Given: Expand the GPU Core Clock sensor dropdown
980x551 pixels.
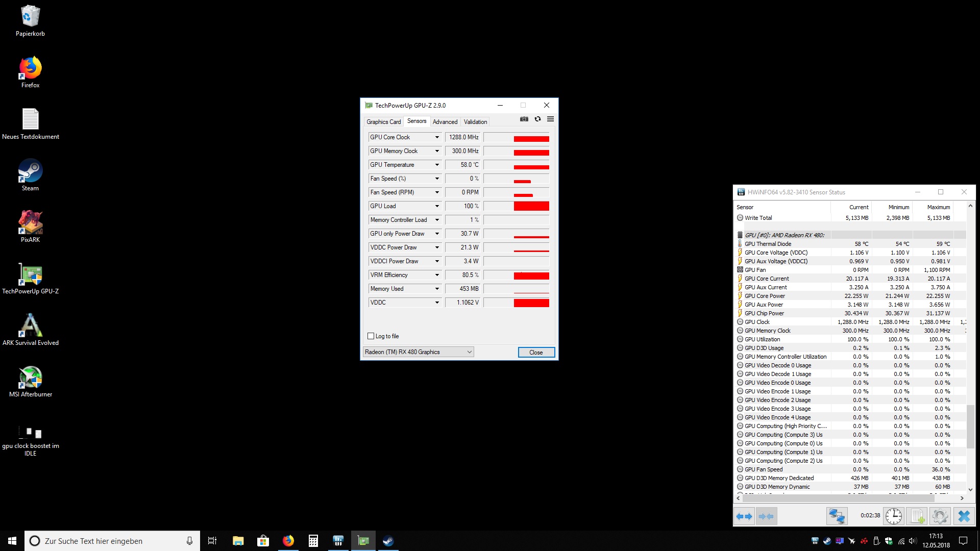Looking at the screenshot, I should point(437,137).
